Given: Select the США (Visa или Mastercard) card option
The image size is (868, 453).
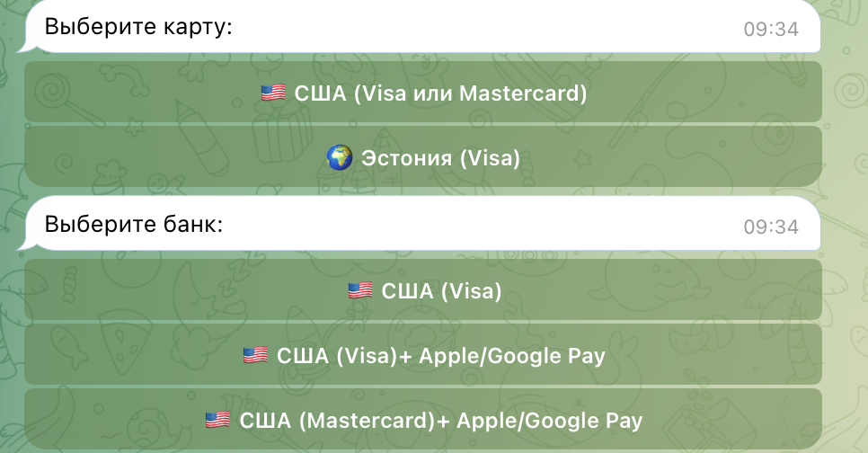Looking at the screenshot, I should pos(423,92).
